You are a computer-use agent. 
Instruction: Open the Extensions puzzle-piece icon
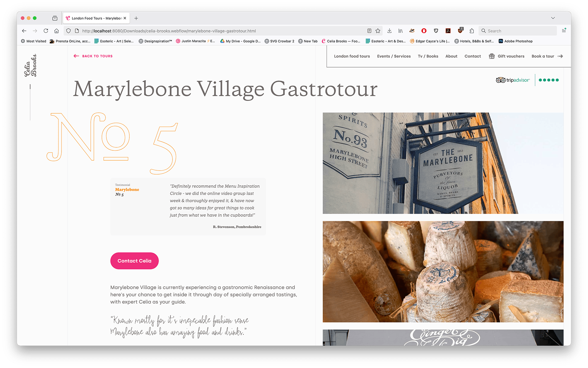coord(472,31)
